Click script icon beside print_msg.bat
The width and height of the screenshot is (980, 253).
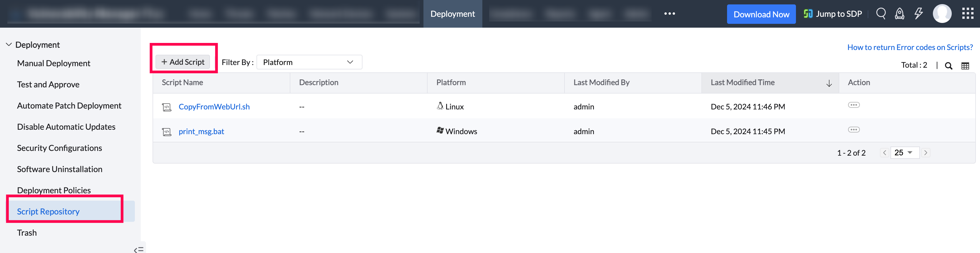[x=167, y=132]
